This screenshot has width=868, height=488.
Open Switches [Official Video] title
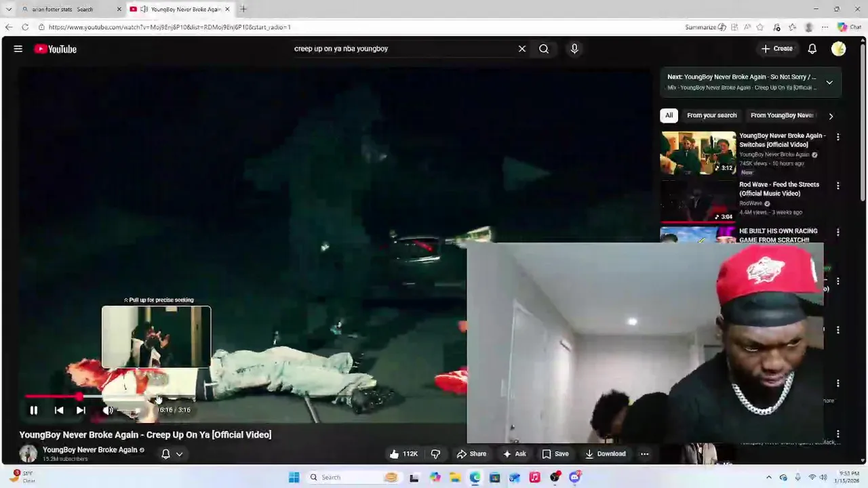(x=782, y=140)
